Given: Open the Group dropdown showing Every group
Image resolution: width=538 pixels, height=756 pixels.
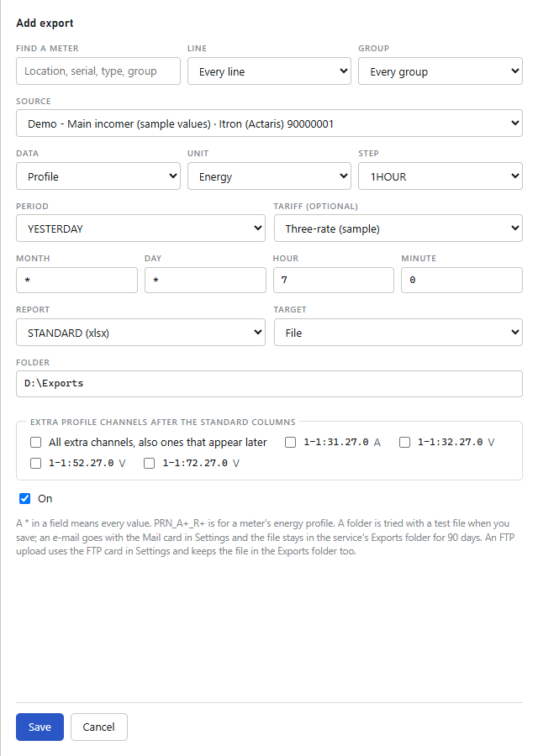Looking at the screenshot, I should (440, 71).
